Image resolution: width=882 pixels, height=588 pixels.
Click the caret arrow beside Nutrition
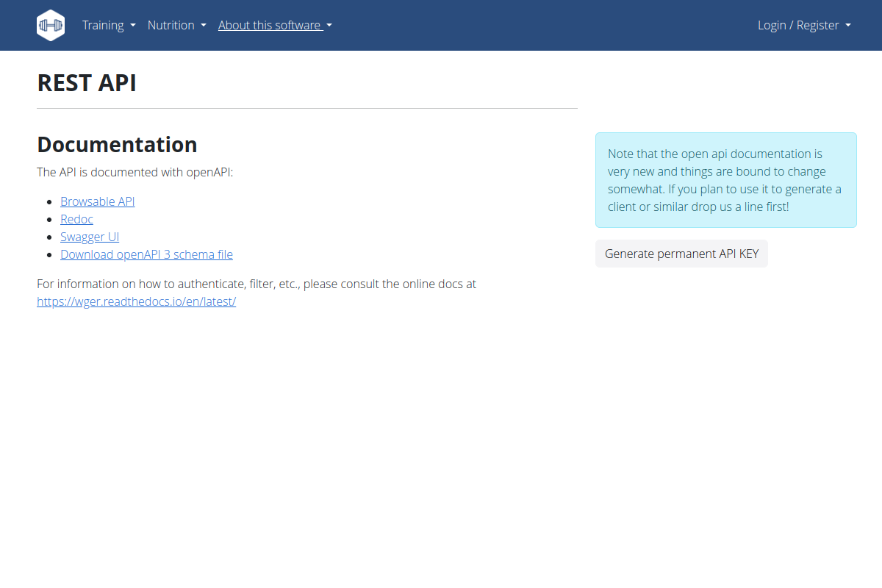tap(204, 26)
